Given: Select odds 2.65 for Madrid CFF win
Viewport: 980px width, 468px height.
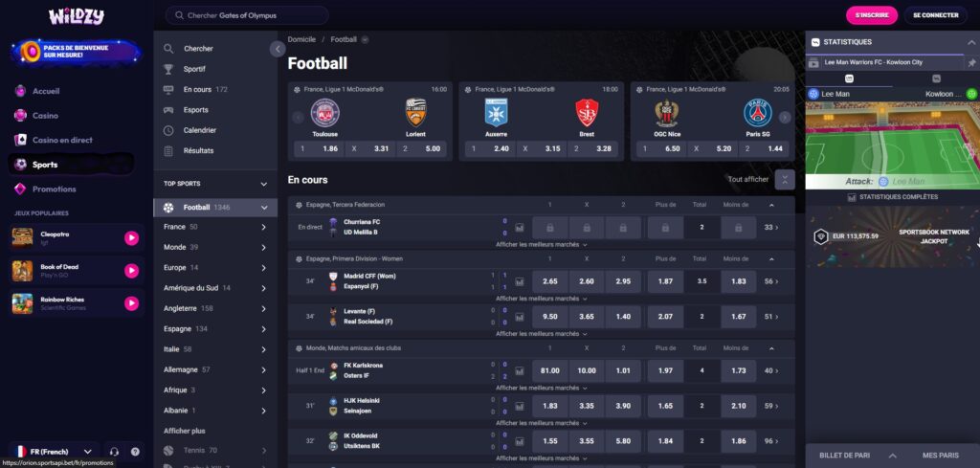Looking at the screenshot, I should pyautogui.click(x=549, y=281).
